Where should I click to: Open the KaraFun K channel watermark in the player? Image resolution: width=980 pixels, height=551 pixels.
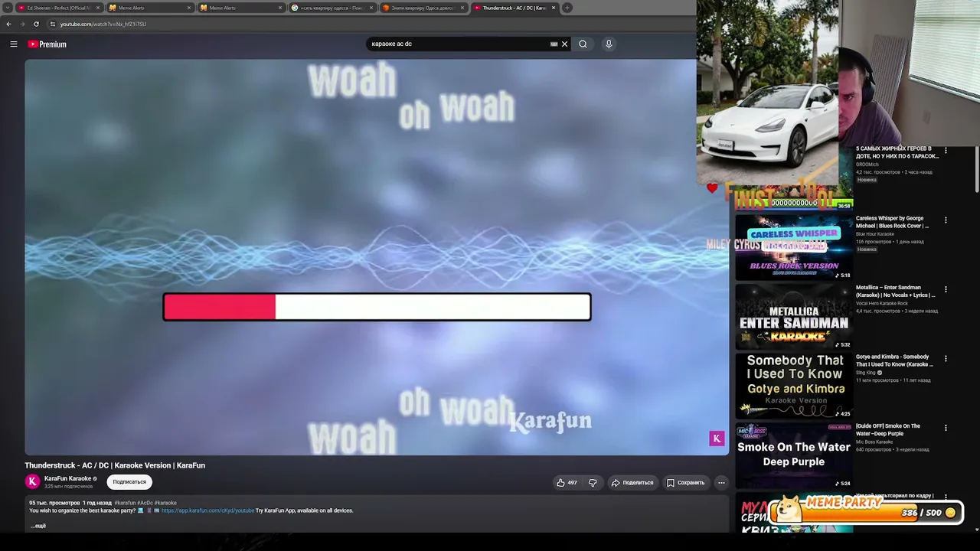(x=717, y=439)
